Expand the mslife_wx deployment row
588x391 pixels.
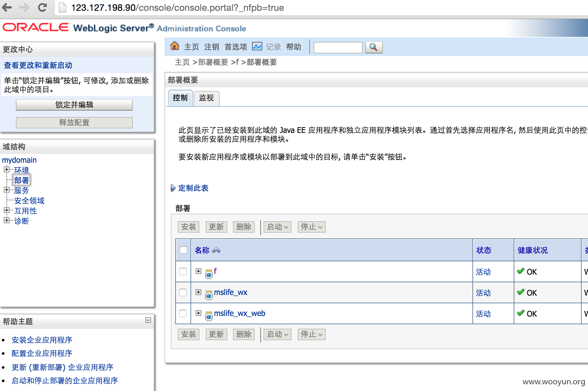(198, 292)
